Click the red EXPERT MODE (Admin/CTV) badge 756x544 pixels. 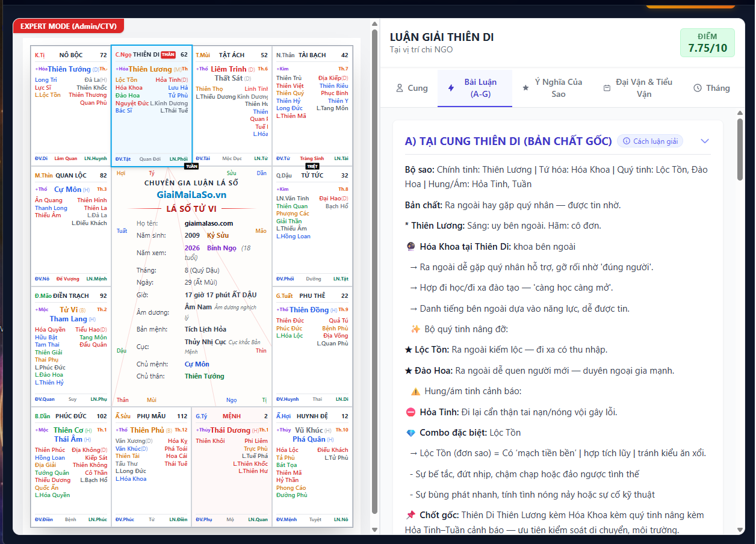(69, 26)
